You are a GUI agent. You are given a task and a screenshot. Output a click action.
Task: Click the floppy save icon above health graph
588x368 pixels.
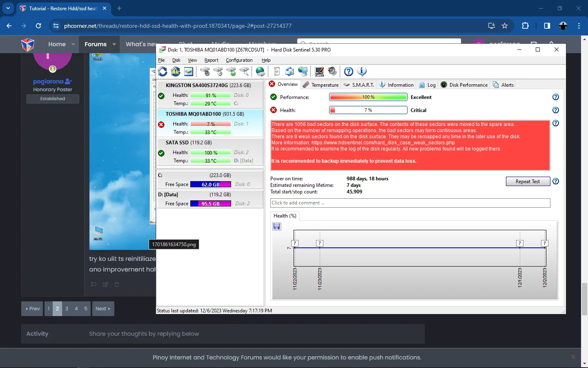click(x=277, y=226)
